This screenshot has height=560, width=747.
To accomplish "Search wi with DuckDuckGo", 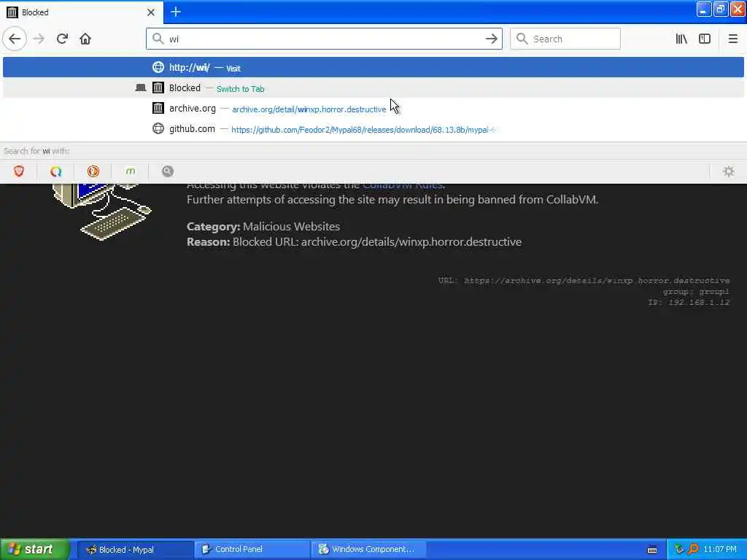I will [93, 171].
